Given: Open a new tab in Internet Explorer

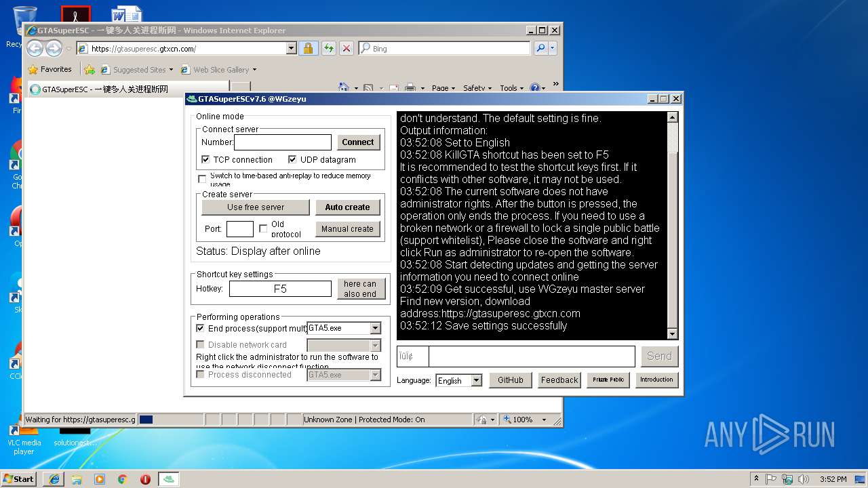Looking at the screenshot, I should point(240,88).
